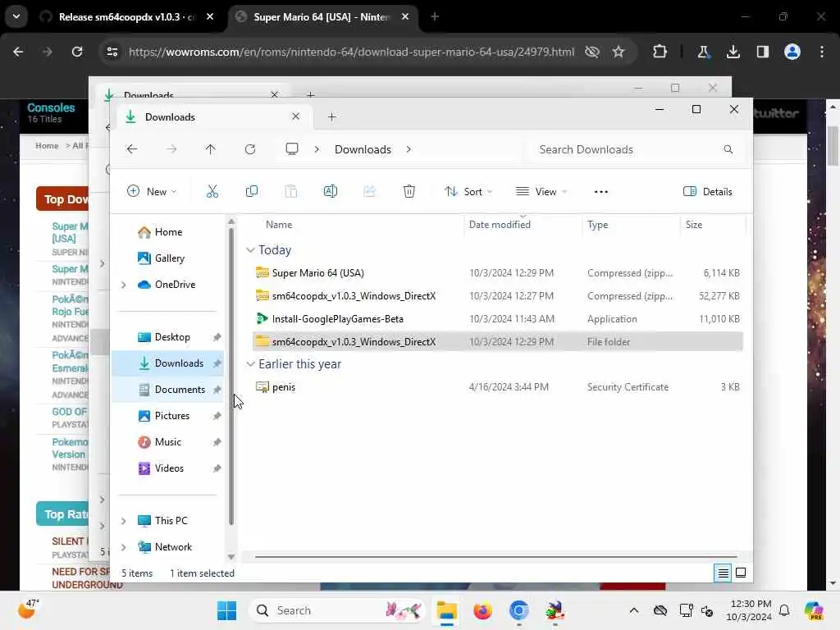Click the taskbar Search box
This screenshot has width=840, height=630.
(x=338, y=610)
